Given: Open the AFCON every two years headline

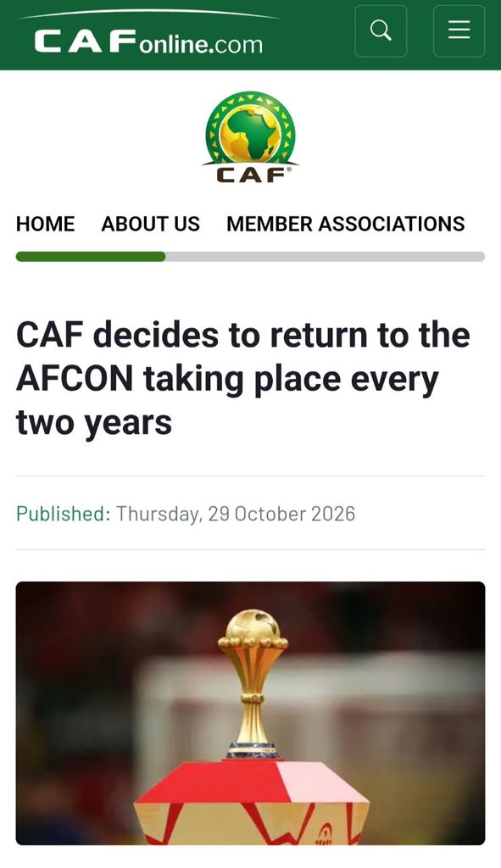Looking at the screenshot, I should tap(243, 380).
